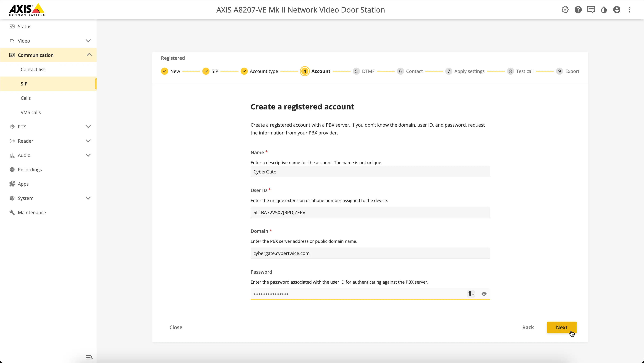This screenshot has height=363, width=644.
Task: Open the help question mark icon
Action: (x=578, y=10)
